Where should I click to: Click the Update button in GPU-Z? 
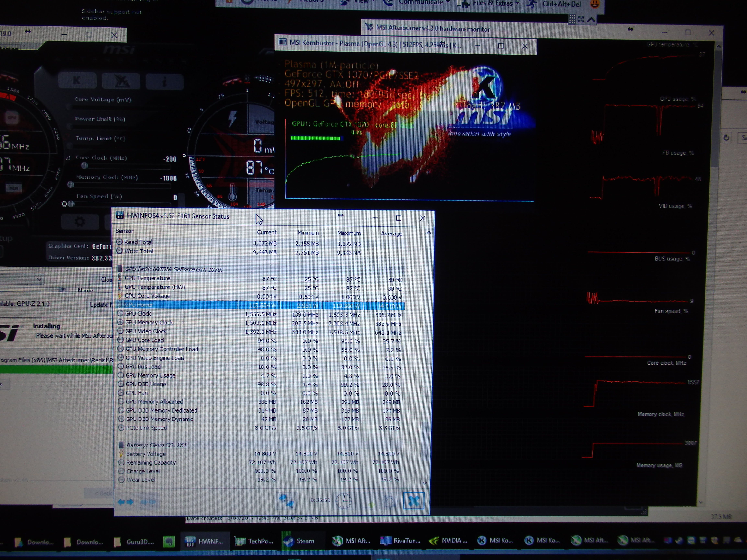click(x=100, y=305)
